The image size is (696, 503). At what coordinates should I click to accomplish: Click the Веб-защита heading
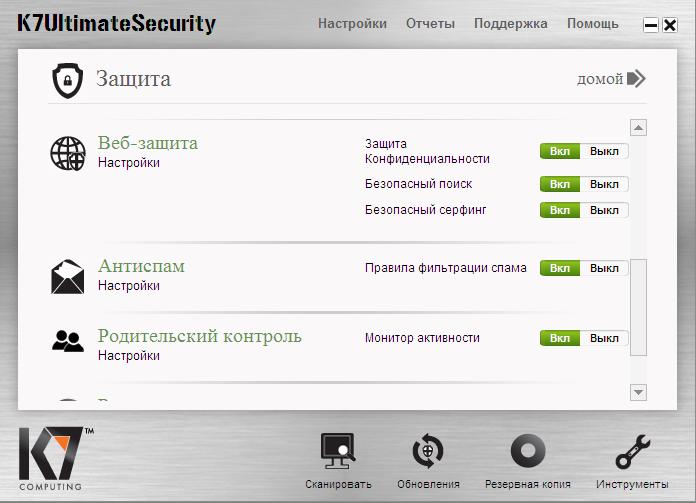click(148, 143)
